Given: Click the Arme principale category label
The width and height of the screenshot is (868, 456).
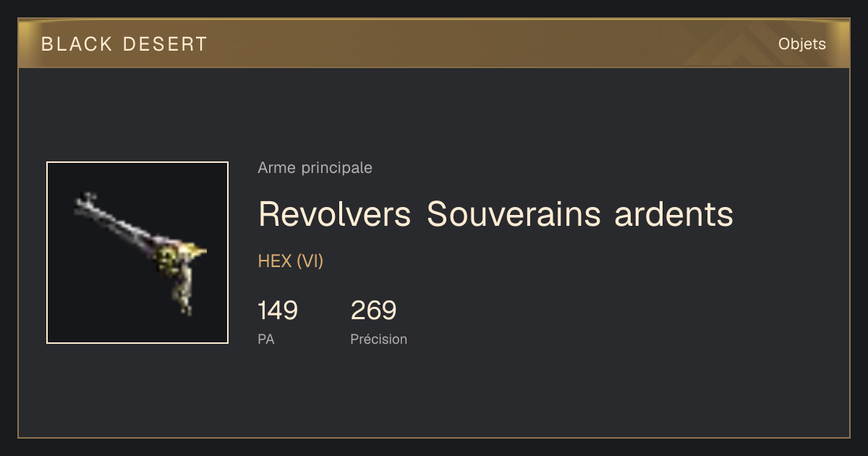Looking at the screenshot, I should click(315, 168).
